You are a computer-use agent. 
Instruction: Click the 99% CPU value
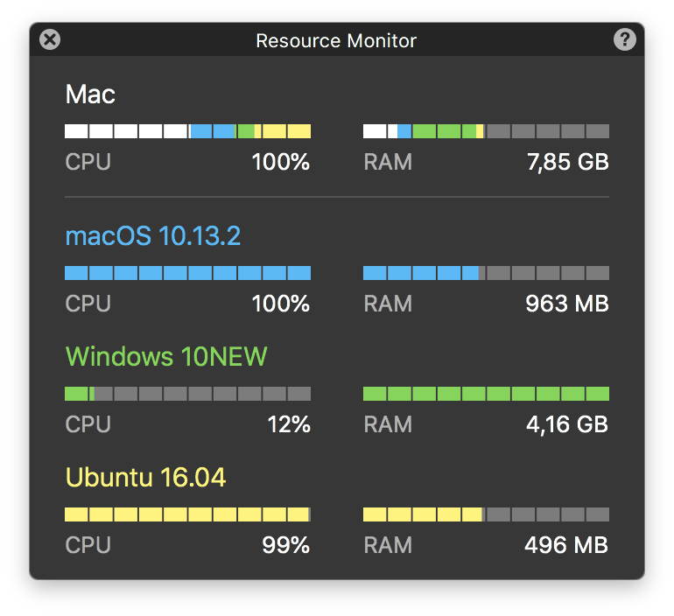[286, 545]
